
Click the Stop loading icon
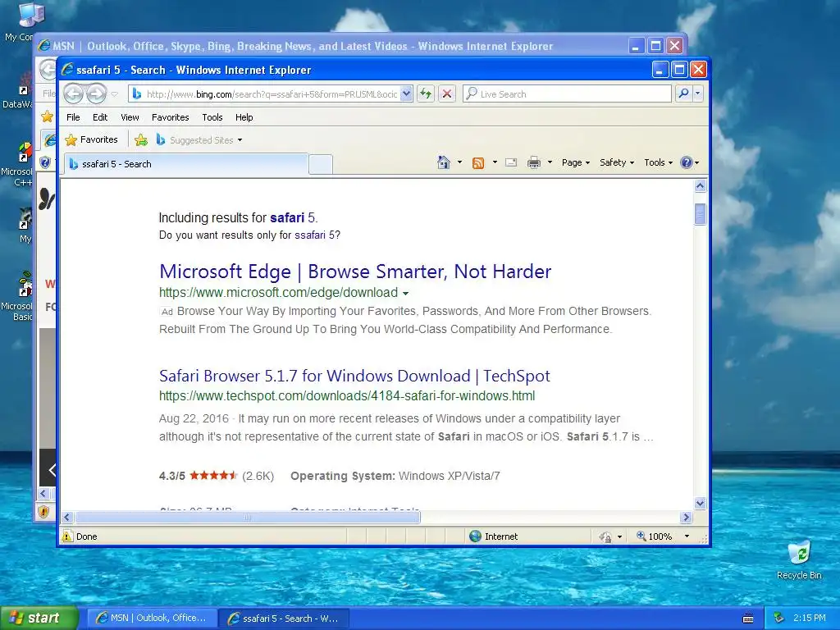click(447, 94)
